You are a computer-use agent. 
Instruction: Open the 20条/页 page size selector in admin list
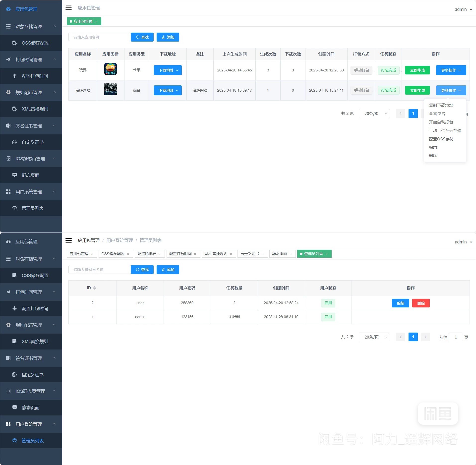[374, 337]
